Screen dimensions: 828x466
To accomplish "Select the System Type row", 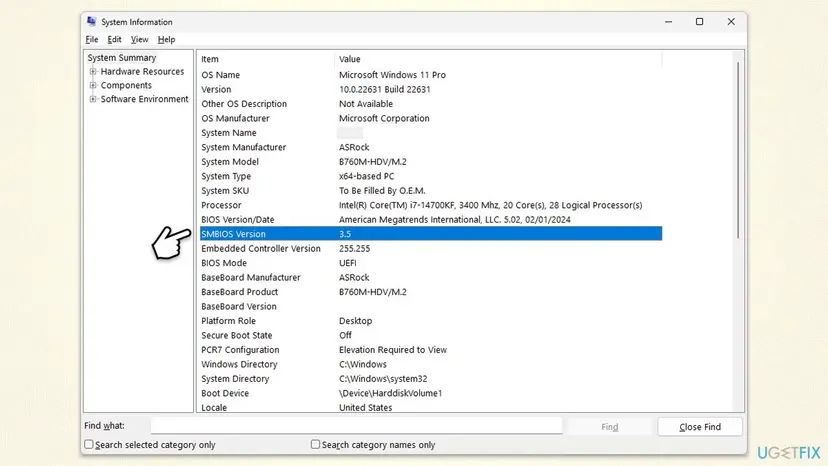I will (431, 176).
